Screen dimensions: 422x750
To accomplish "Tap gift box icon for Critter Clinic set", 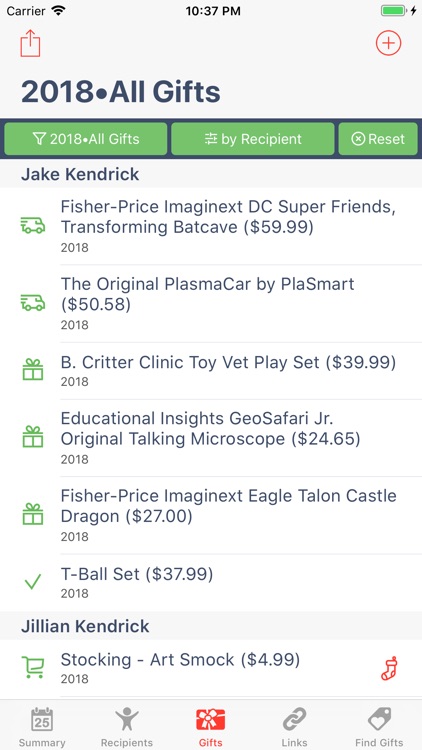I will 33,370.
